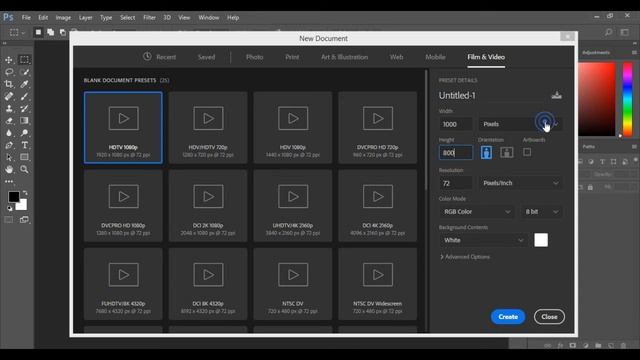
Task: Select the Pen tool
Action: tap(9, 145)
